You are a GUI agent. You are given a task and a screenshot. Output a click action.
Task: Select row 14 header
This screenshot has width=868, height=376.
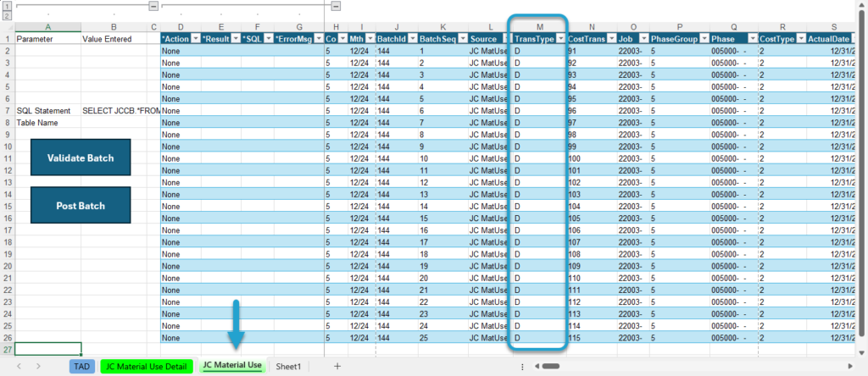click(7, 194)
